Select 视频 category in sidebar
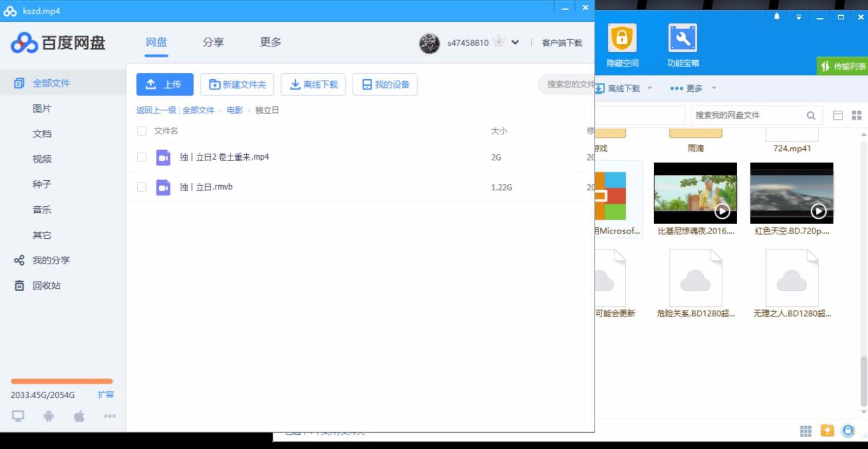This screenshot has height=449, width=868. pyautogui.click(x=42, y=159)
